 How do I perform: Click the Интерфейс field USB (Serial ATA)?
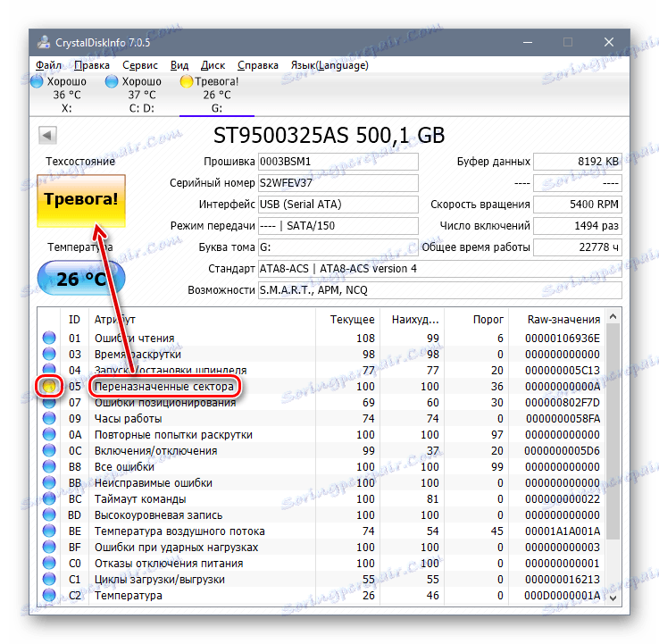(338, 205)
